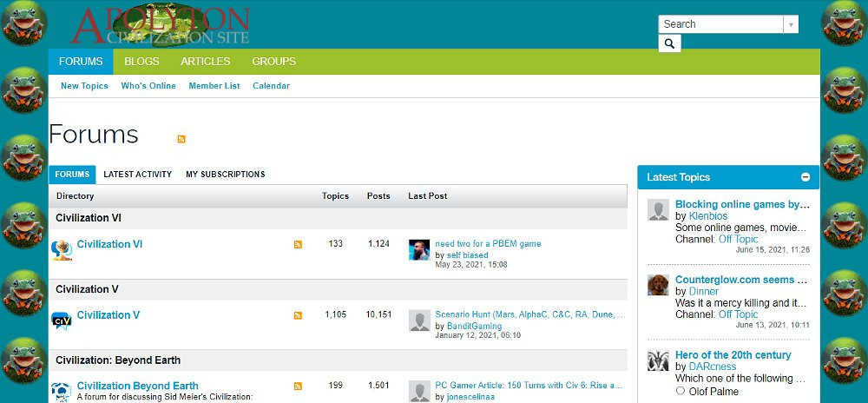
Task: Open Klenbios avatar in Latest Topics
Action: 658,210
